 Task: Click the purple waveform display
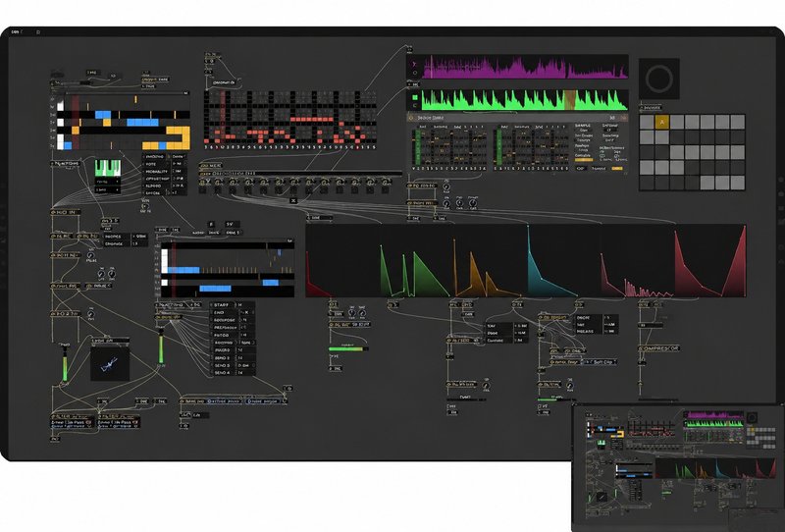[x=525, y=67]
